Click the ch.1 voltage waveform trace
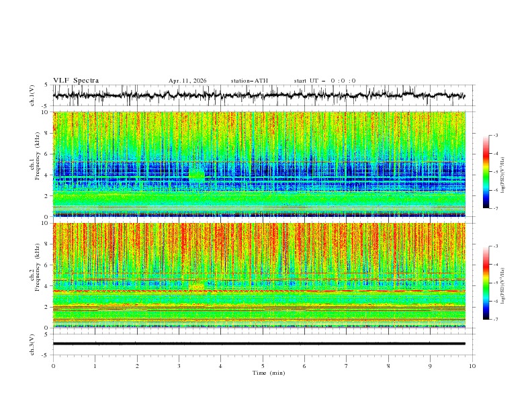Screen dimensions: 532x411 click(259, 95)
